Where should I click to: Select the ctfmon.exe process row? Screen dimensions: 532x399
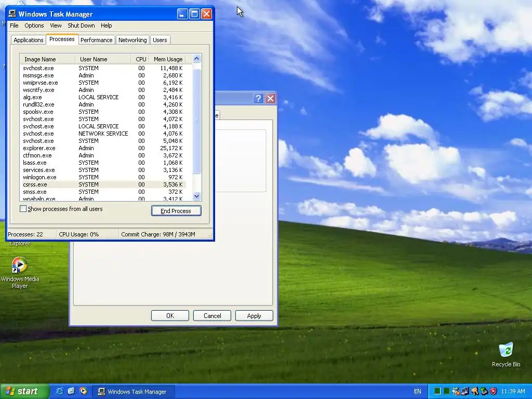[103, 155]
